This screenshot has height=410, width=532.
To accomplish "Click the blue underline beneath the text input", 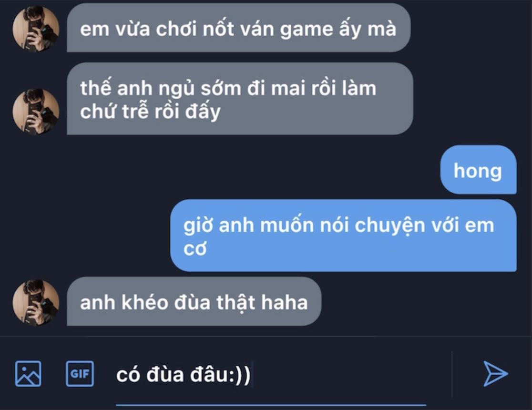I will click(x=271, y=405).
